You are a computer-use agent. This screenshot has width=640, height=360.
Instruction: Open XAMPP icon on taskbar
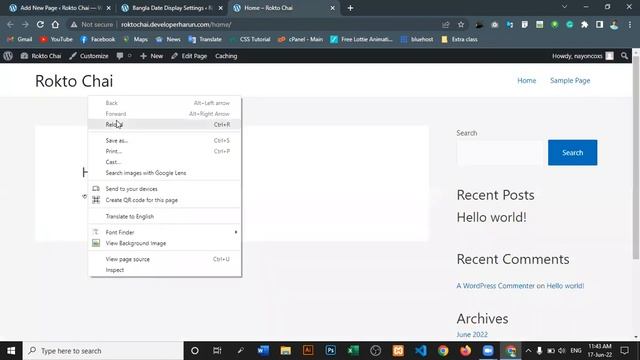click(x=398, y=351)
